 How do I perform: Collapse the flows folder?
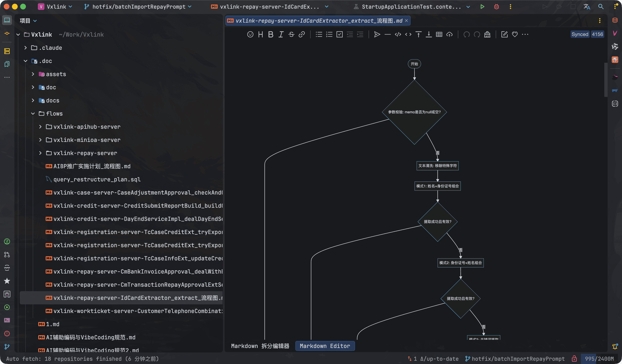tap(33, 114)
